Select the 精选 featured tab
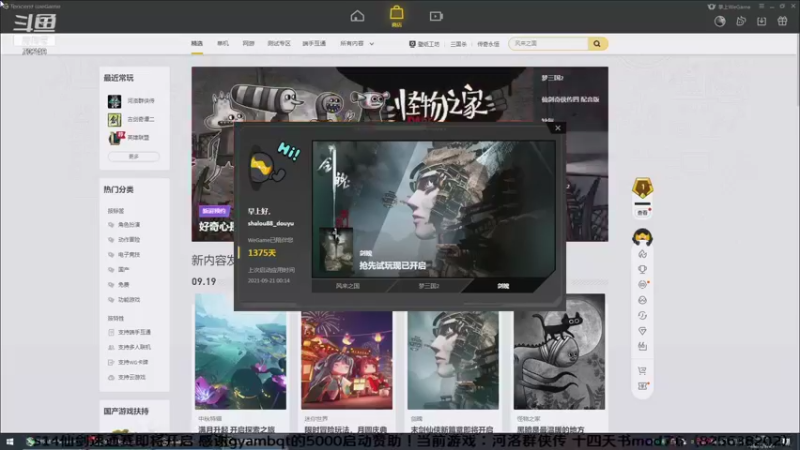Image resolution: width=800 pixels, height=450 pixels. tap(197, 44)
